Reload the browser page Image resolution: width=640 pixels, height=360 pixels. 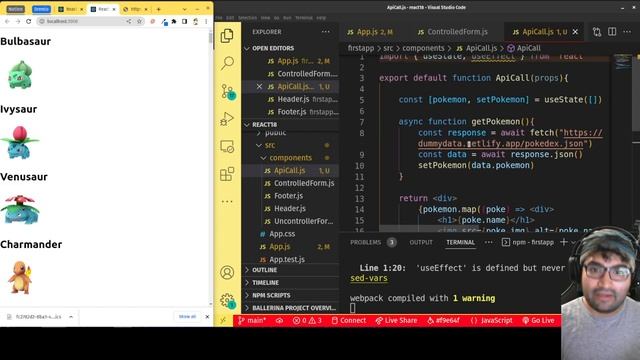tap(29, 21)
